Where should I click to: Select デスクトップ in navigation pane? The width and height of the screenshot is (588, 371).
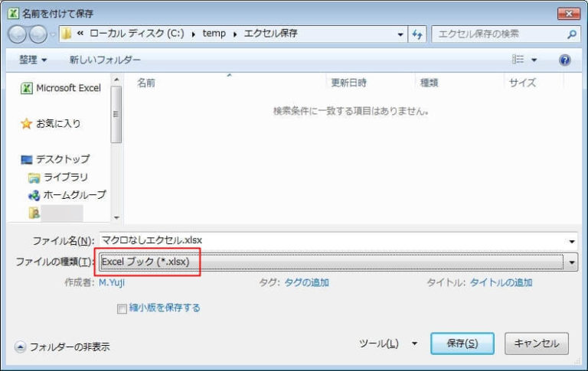(x=55, y=159)
